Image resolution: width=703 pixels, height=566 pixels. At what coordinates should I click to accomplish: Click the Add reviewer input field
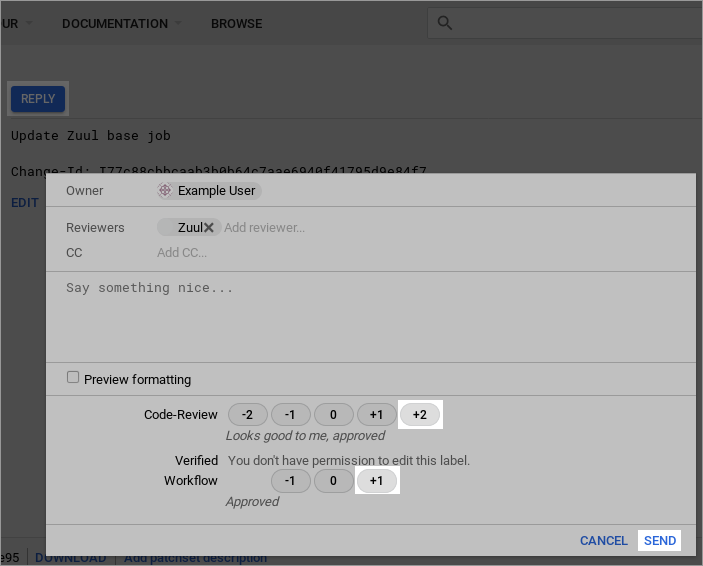click(x=265, y=227)
